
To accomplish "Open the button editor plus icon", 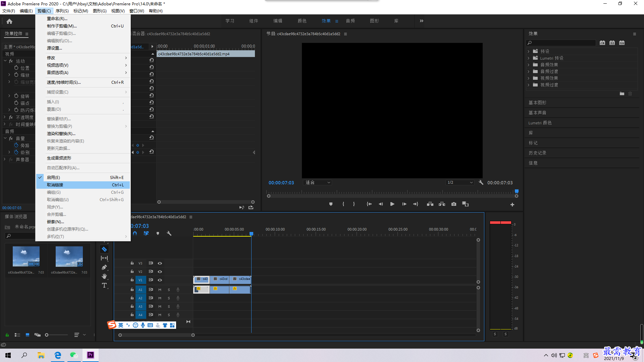I will (x=512, y=204).
